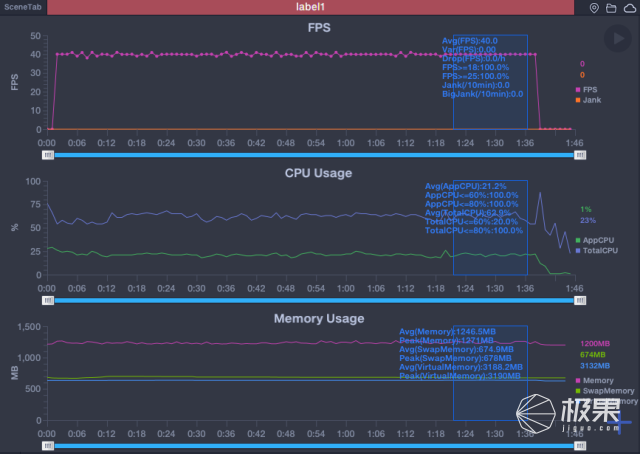Click the Avg(FPS):40.0 statistic
The width and height of the screenshot is (640, 454).
coord(470,41)
